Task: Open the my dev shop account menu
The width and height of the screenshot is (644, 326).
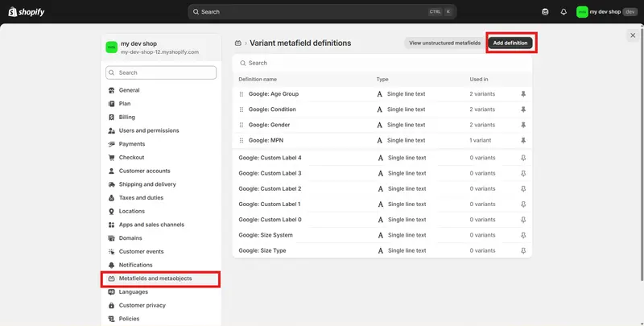Action: tap(607, 12)
